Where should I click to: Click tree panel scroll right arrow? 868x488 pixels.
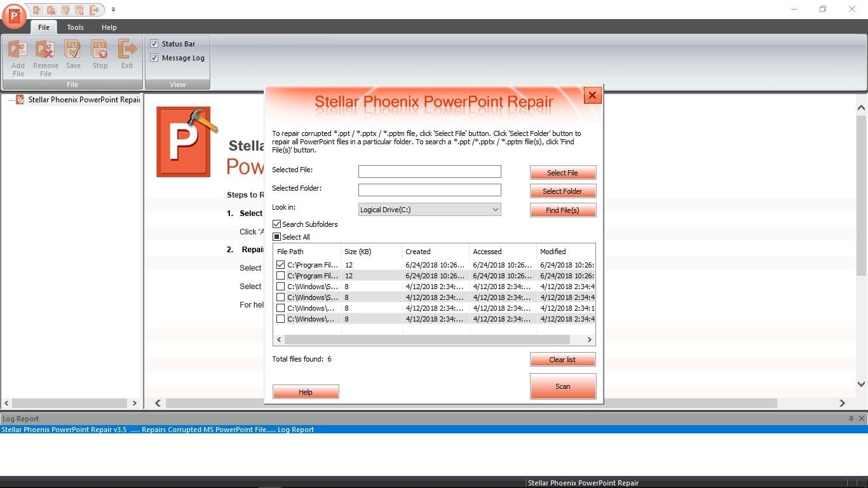coord(134,403)
